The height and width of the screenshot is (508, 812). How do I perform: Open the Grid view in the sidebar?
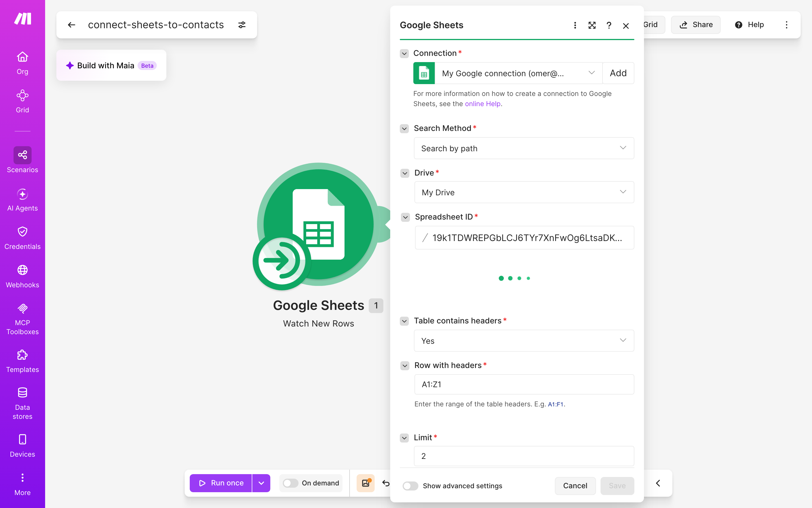(x=23, y=102)
